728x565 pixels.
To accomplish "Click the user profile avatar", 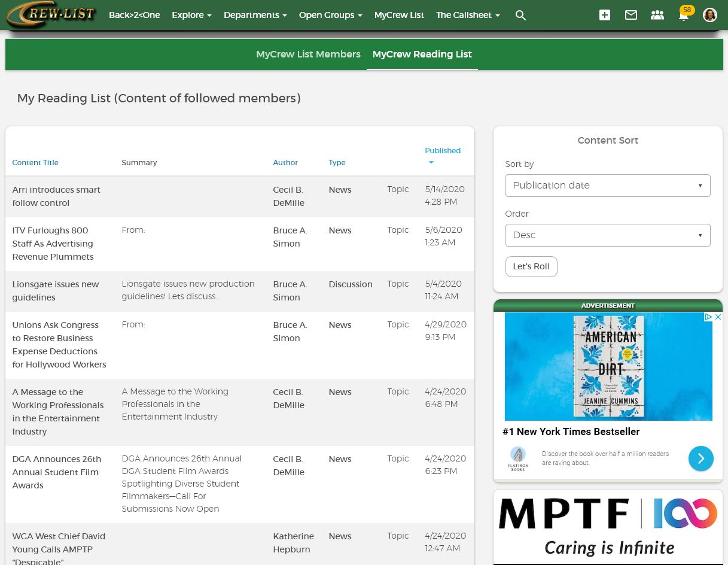I will pyautogui.click(x=710, y=16).
